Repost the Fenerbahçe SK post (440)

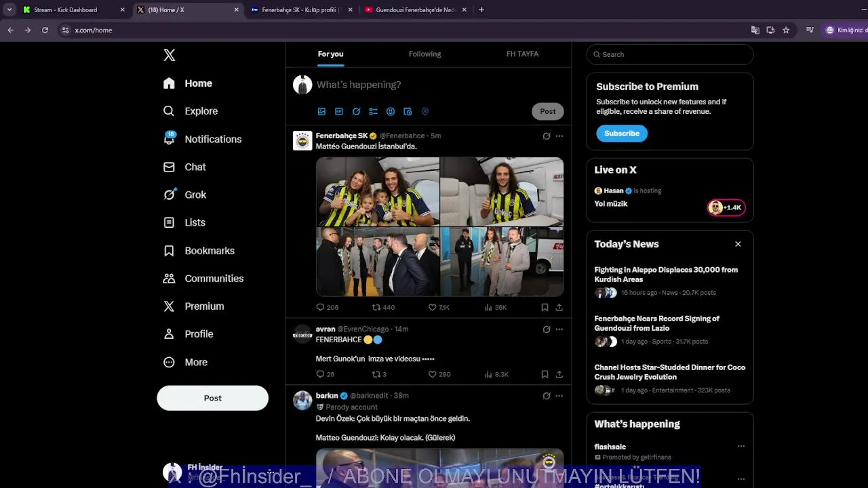pos(383,307)
